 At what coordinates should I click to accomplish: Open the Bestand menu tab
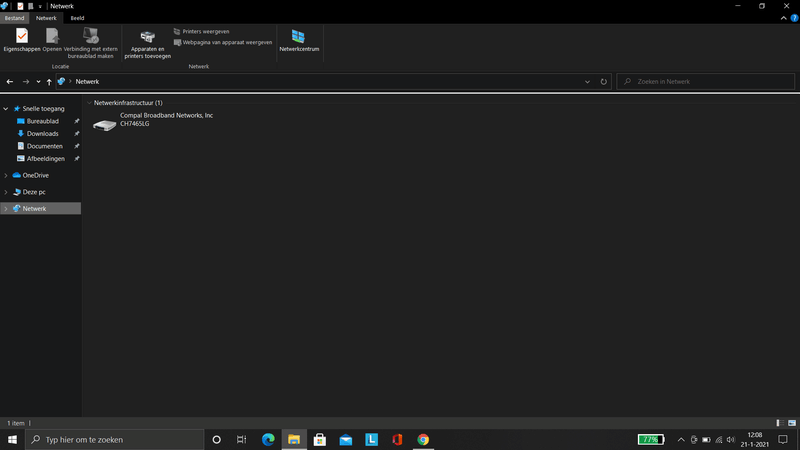click(x=14, y=18)
